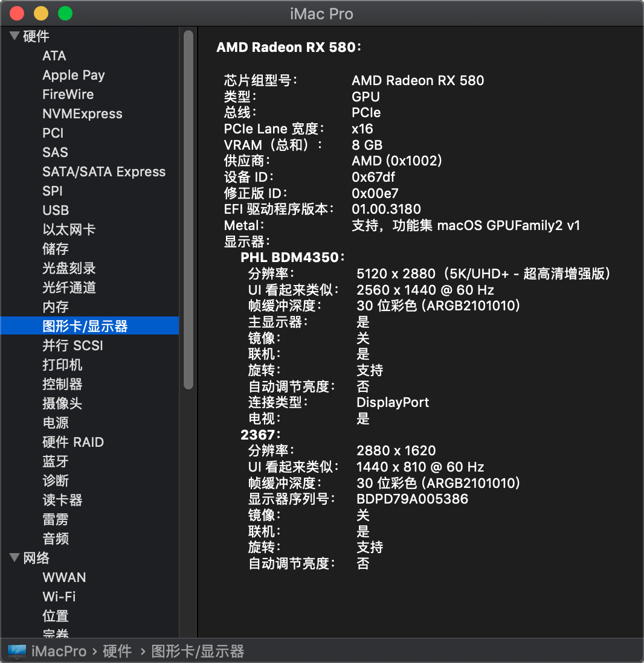644x663 pixels.
Task: Select 电源 in the sidebar
Action: pyautogui.click(x=56, y=423)
